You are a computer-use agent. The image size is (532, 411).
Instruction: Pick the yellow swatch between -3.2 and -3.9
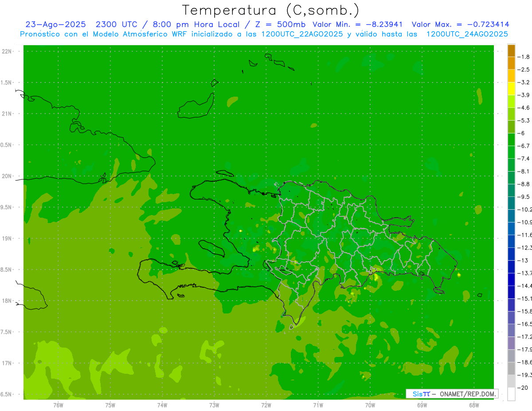(511, 89)
